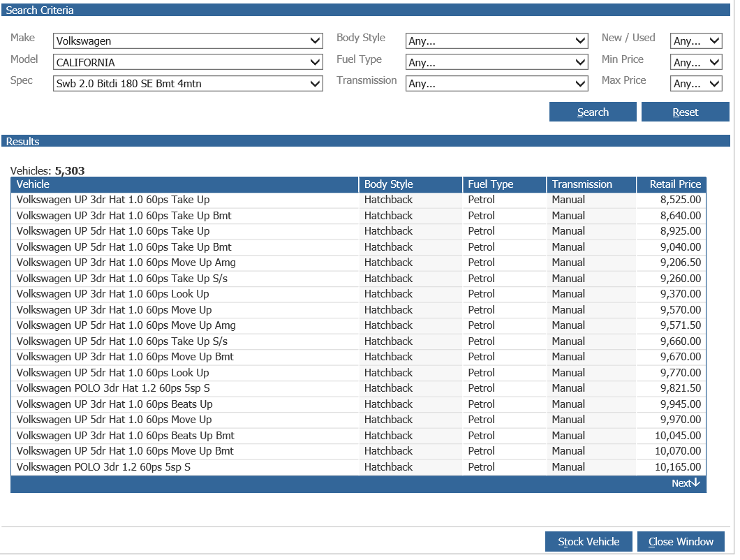The width and height of the screenshot is (740, 560).
Task: Click the 5,303 vehicles count
Action: (x=70, y=171)
